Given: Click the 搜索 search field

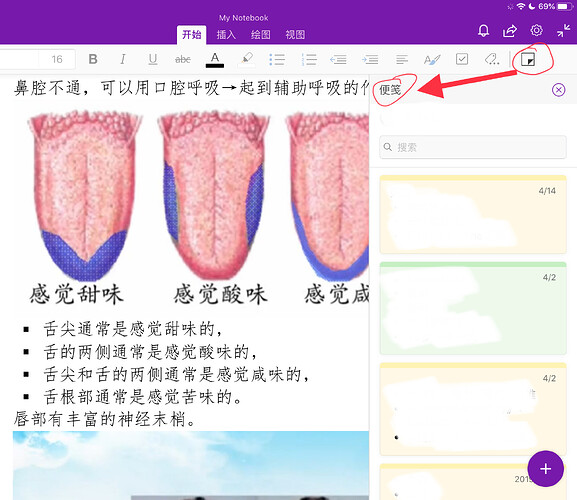Looking at the screenshot, I should [x=473, y=147].
